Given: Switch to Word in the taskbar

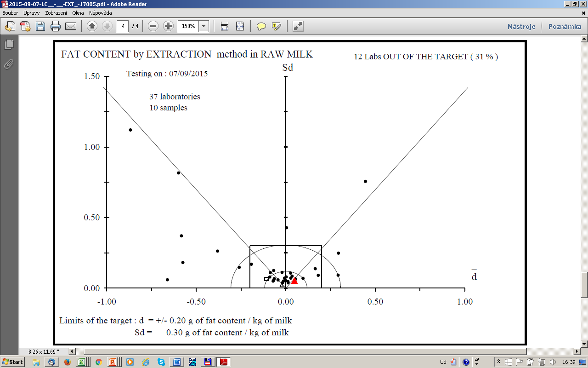Looking at the screenshot, I should [176, 362].
